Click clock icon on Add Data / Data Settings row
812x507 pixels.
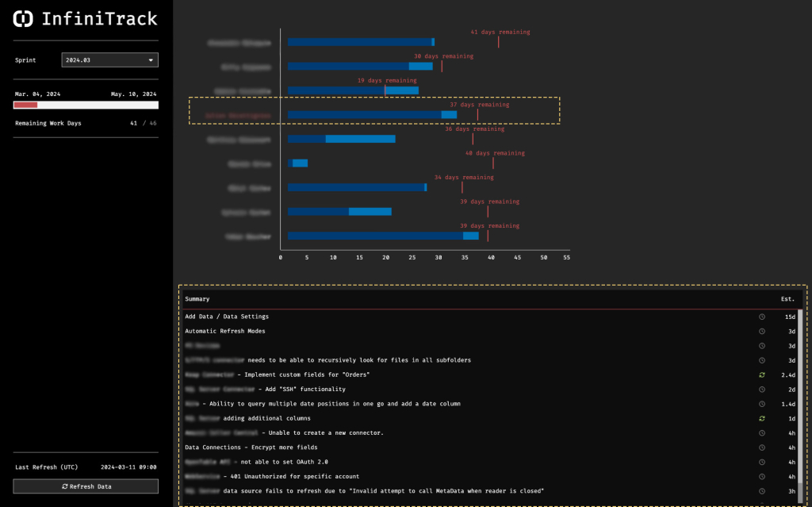(762, 317)
